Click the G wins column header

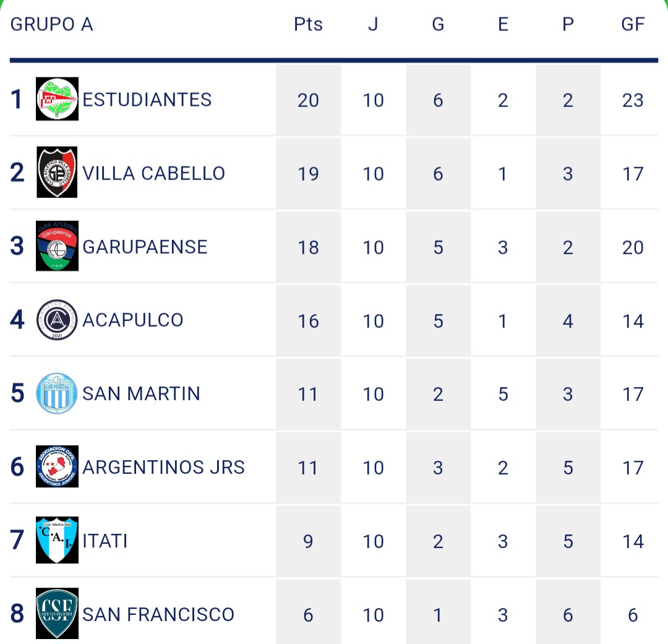438,24
